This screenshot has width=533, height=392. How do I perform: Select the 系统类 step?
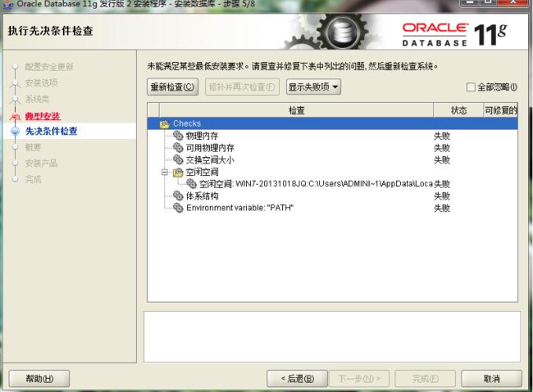coord(37,99)
